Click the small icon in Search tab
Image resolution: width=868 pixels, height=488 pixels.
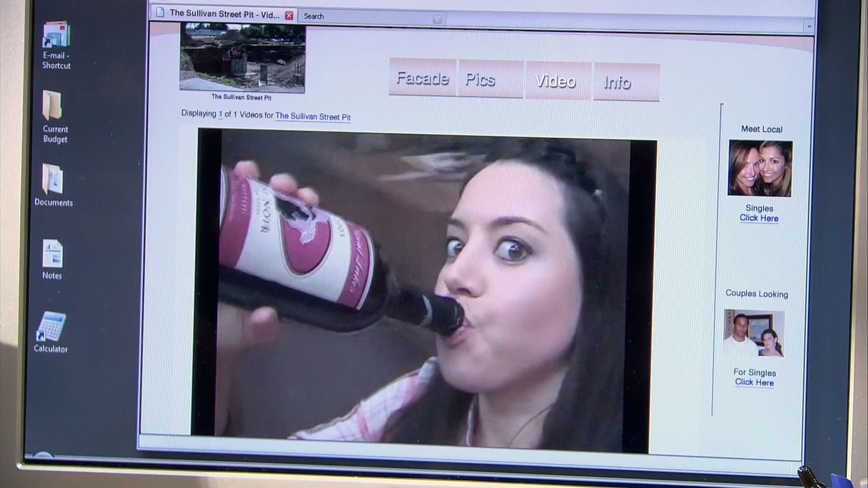(437, 19)
